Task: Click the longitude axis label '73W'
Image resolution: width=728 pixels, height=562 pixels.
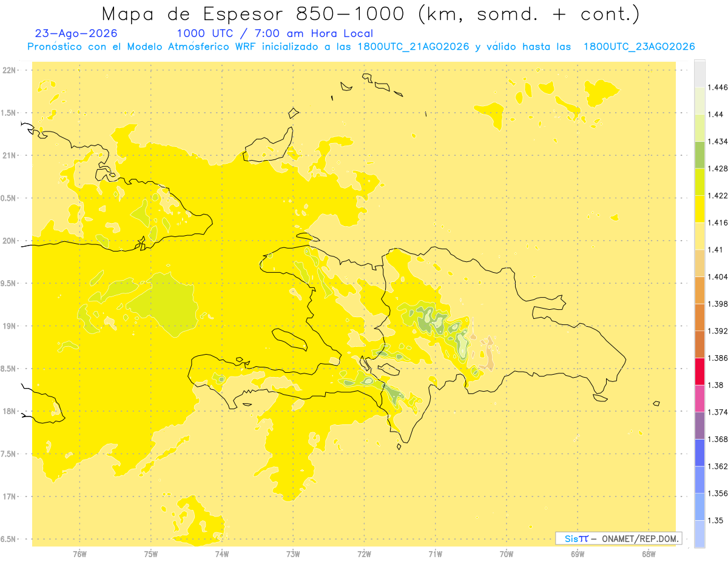Action: [x=293, y=554]
